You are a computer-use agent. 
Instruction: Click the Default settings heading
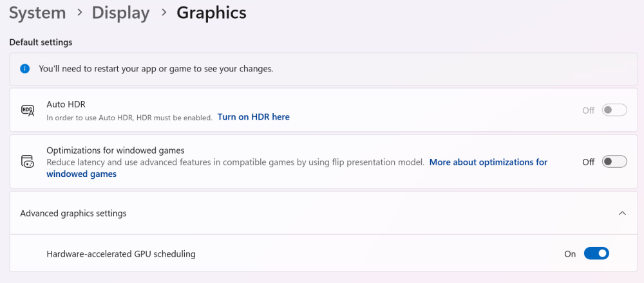tap(41, 42)
